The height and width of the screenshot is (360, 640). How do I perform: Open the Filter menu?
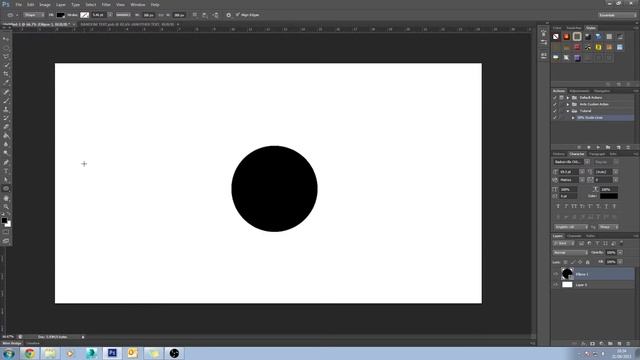coord(106,4)
